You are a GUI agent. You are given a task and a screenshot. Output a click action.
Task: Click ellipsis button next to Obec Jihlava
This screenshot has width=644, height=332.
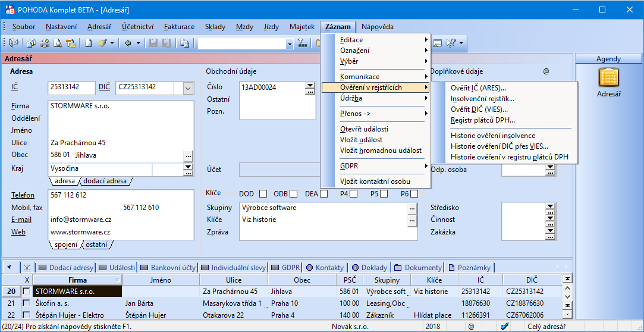click(188, 156)
